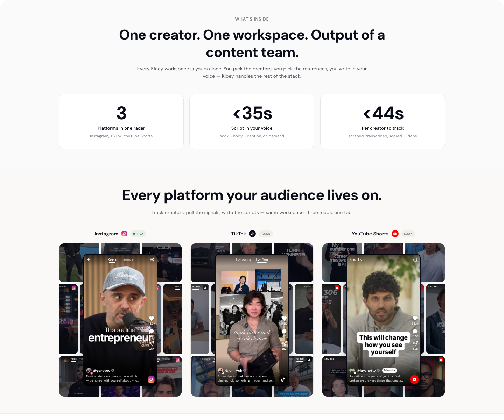Viewport: 504px width, 420px height.
Task: Click the "WHAT'S INSIDE" label
Action: [x=252, y=19]
